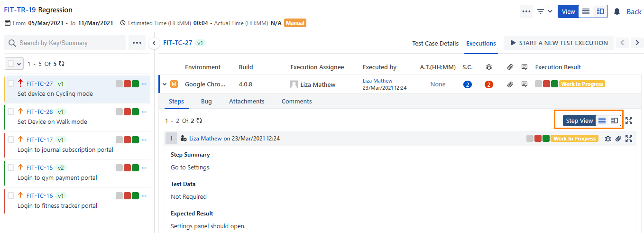Expand steps panel to full screen

point(629,121)
